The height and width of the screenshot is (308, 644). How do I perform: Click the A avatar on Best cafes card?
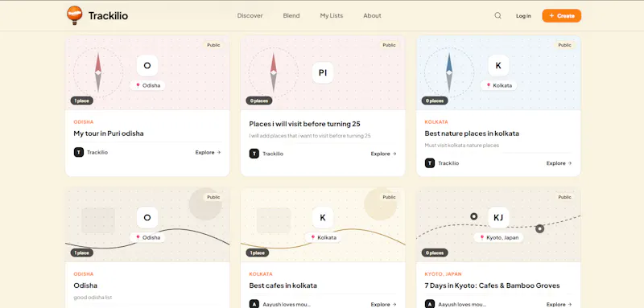[x=254, y=304]
